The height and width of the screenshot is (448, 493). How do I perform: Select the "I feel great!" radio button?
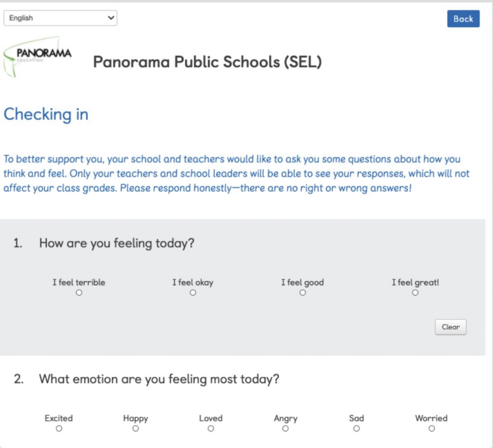[415, 293]
